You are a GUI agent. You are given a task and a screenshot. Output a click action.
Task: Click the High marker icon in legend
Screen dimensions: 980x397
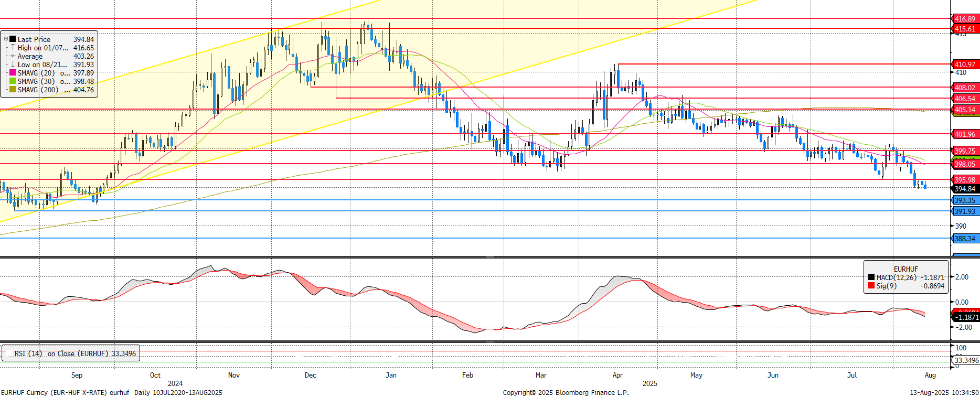[13, 48]
